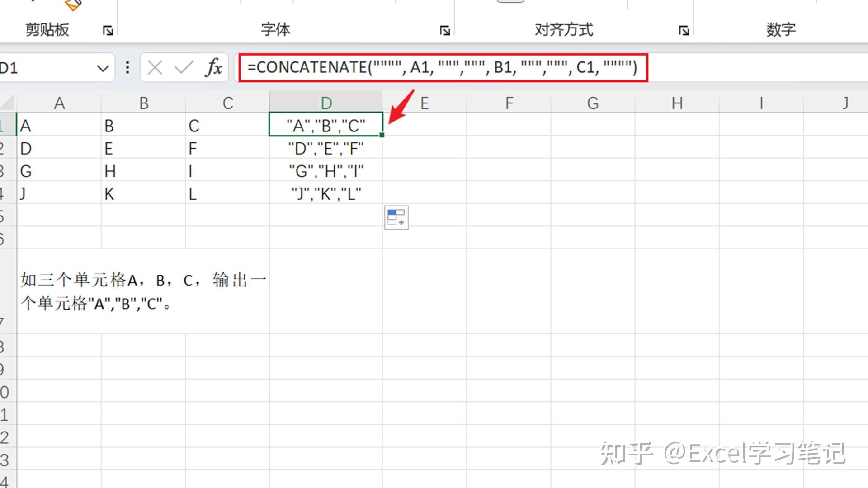
Task: Open the 字体 dialog launcher arrow
Action: pyautogui.click(x=445, y=31)
